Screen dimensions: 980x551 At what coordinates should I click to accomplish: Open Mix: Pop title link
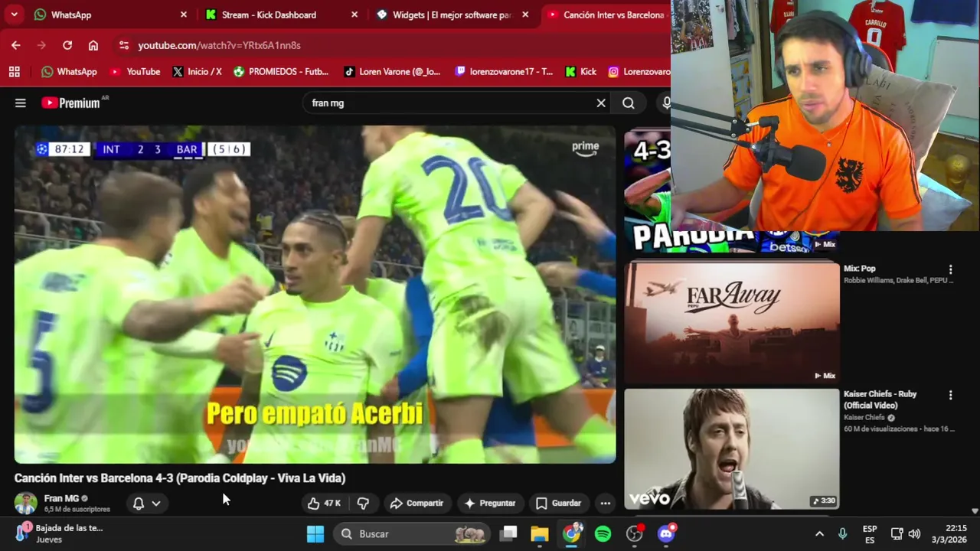(859, 269)
